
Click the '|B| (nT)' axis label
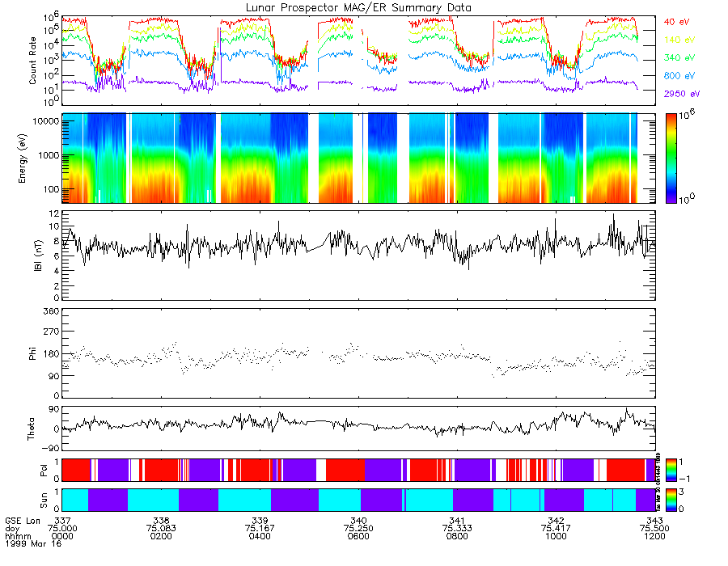coord(38,256)
